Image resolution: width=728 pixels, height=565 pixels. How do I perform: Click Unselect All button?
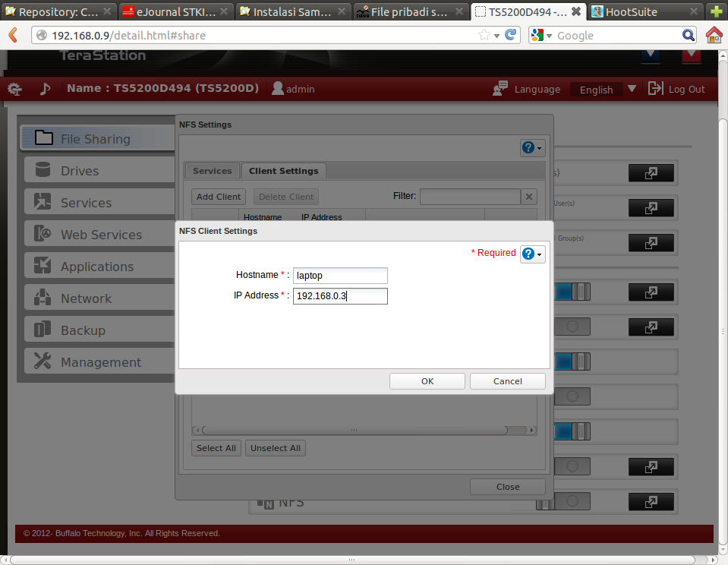[x=276, y=448]
